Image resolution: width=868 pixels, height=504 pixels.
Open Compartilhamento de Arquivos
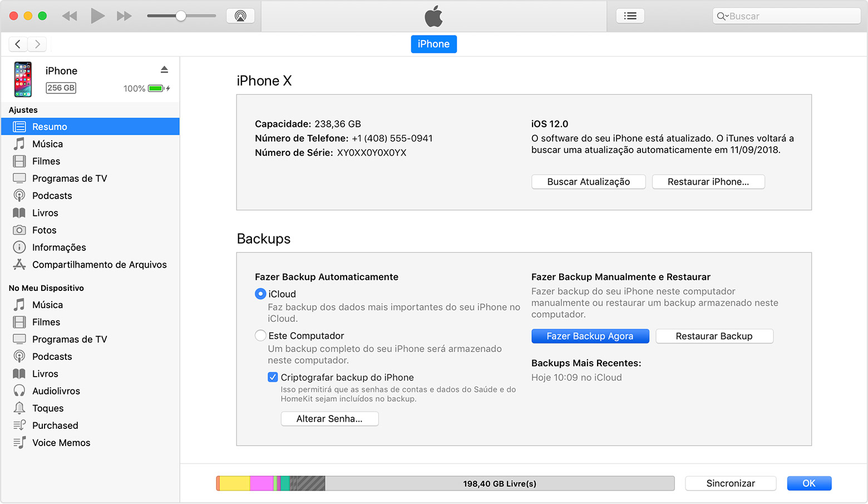(x=90, y=265)
